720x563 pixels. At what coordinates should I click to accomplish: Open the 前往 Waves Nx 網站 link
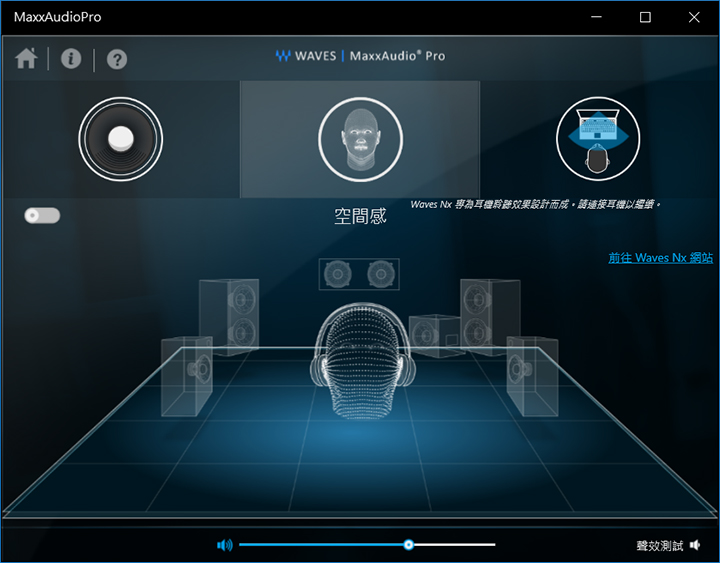[x=660, y=258]
